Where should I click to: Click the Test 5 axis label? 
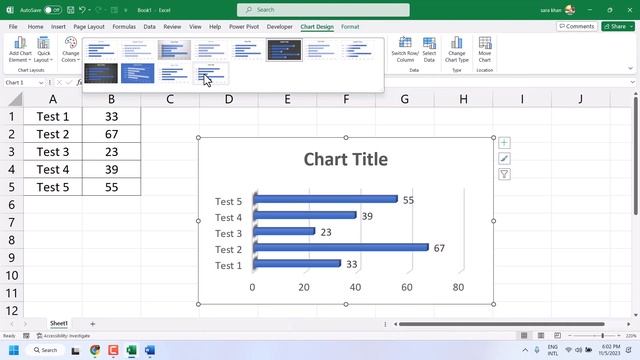point(229,201)
